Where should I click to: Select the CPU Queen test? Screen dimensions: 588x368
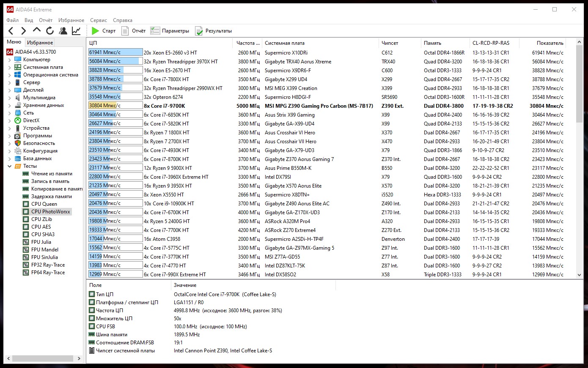(44, 204)
